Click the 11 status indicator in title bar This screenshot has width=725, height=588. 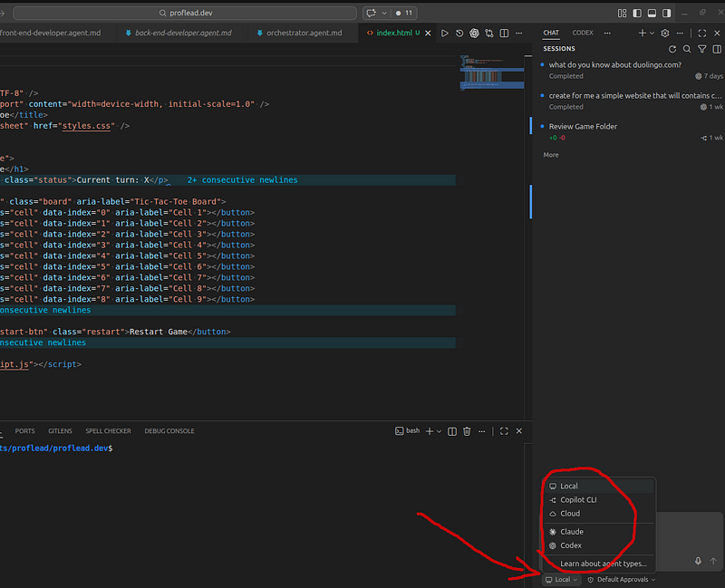404,13
